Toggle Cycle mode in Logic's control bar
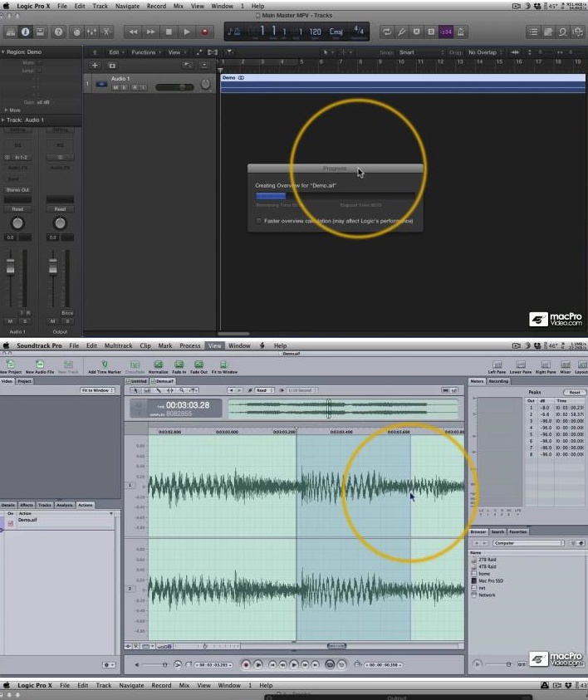This screenshot has width=588, height=700. point(387,32)
